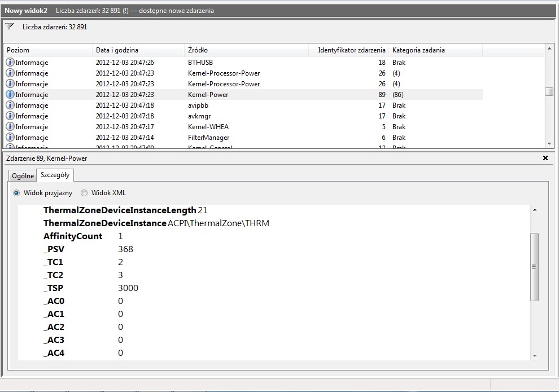Image resolution: width=559 pixels, height=392 pixels.
Task: Click the Zdarzenie 89, Kernel-Power heading
Action: coord(47,158)
